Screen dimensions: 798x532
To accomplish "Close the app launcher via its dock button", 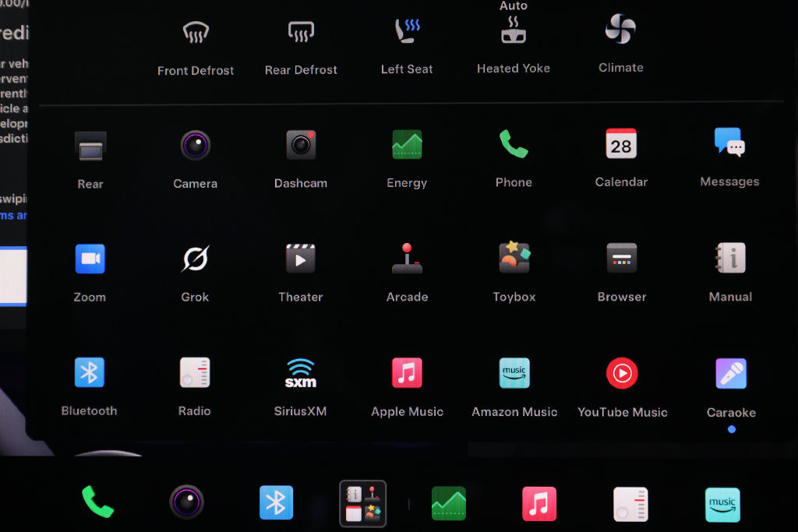I will pyautogui.click(x=363, y=503).
